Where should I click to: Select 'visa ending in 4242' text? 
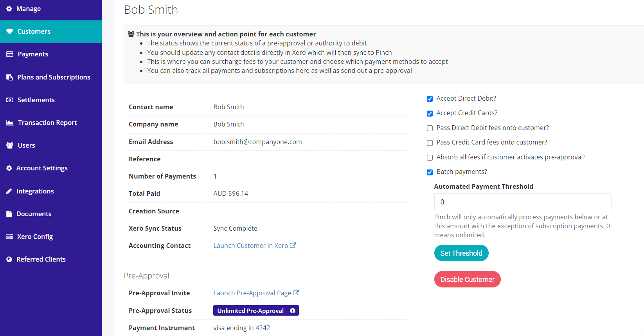pyautogui.click(x=241, y=328)
